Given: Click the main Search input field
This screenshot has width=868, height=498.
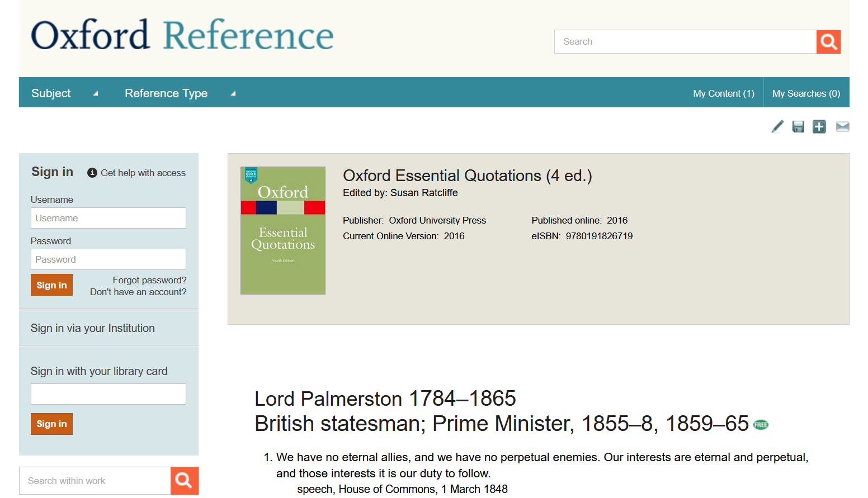Looking at the screenshot, I should 685,42.
